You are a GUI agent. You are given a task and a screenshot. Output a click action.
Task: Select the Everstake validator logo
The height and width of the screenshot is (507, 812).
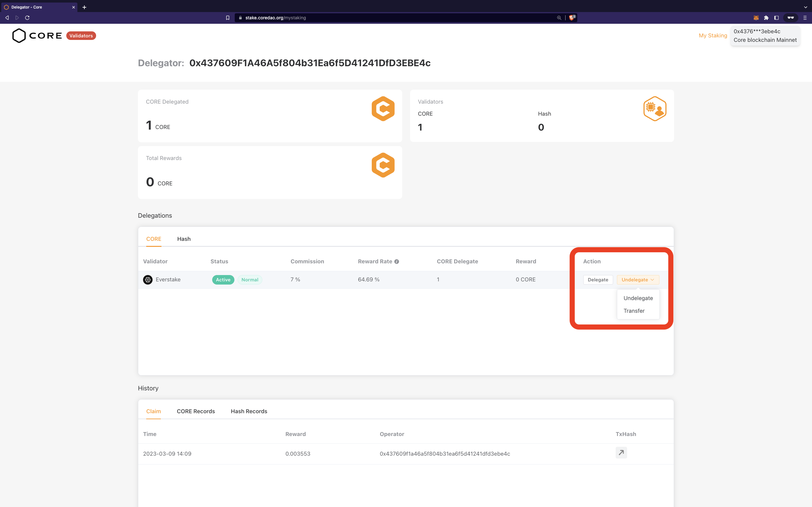[147, 280]
